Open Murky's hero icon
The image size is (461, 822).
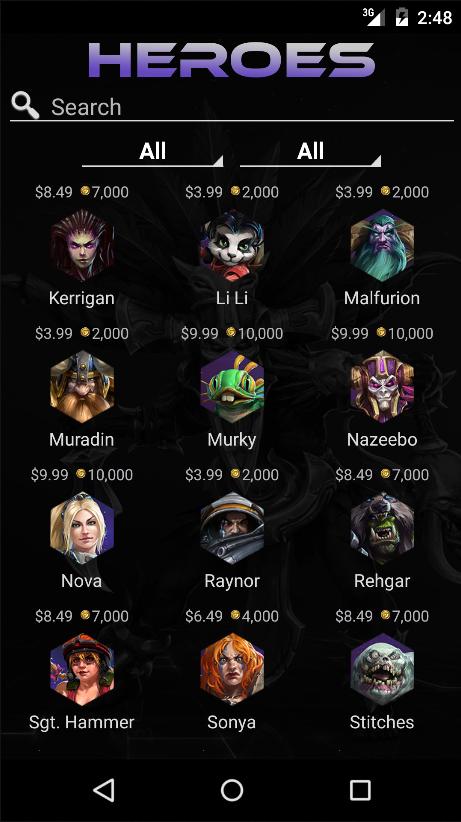(x=232, y=387)
